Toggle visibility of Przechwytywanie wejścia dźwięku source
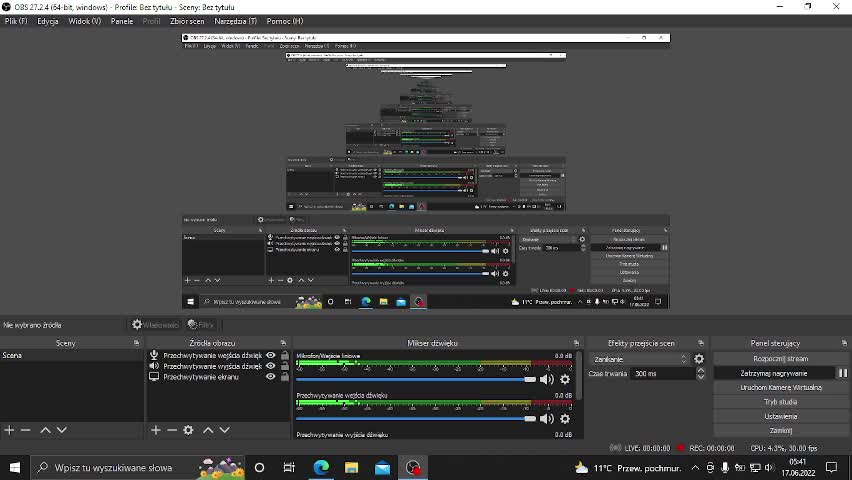 270,355
